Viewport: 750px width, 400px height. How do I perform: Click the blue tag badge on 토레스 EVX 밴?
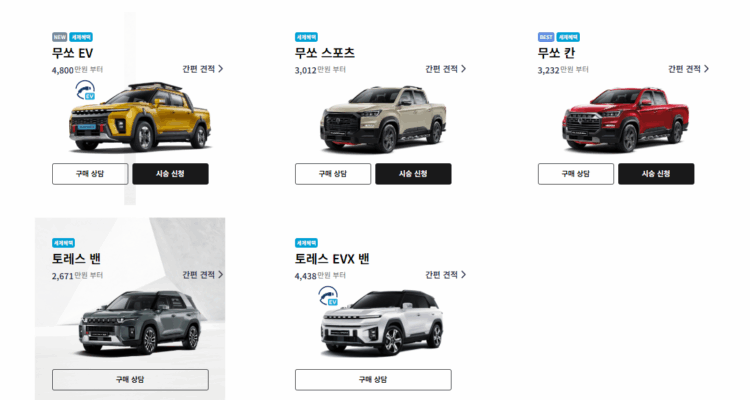point(306,243)
